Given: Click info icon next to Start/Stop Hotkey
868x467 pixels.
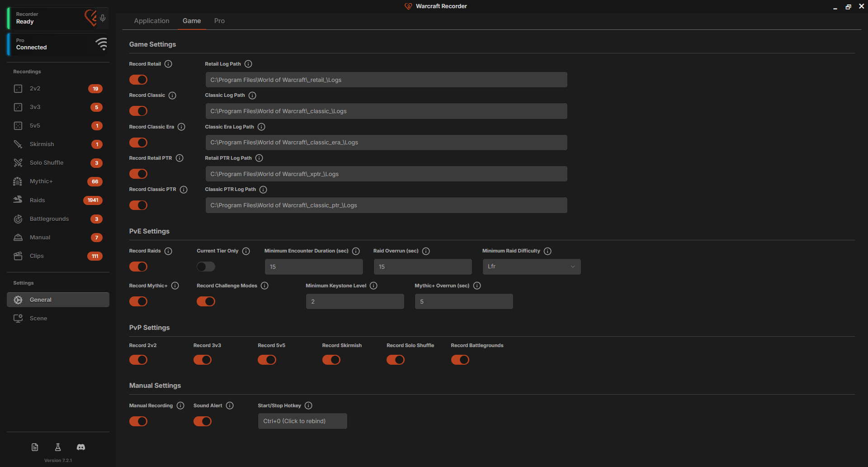Looking at the screenshot, I should pos(308,405).
